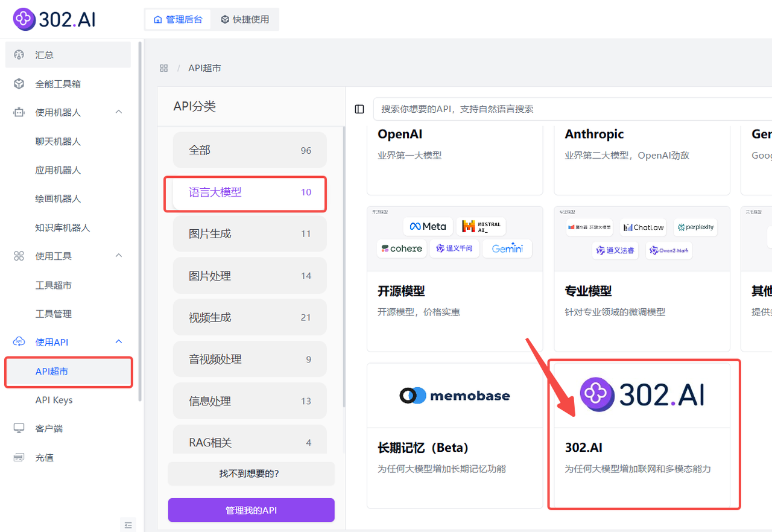Collapse the 使用机器人 menu chevron
This screenshot has height=532, width=772.
[119, 112]
